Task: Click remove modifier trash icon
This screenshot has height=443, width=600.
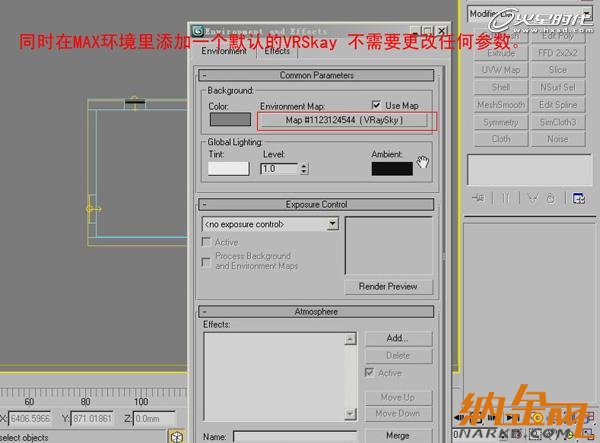Action: (x=551, y=198)
